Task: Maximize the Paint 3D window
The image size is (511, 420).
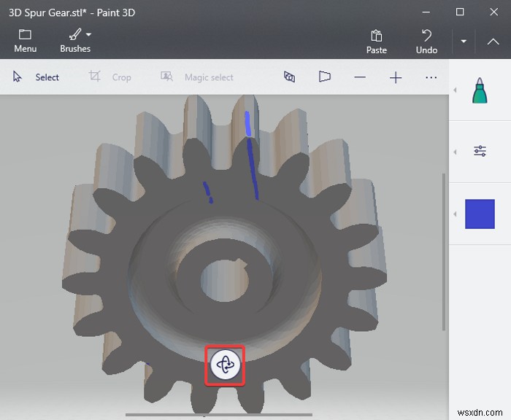Action: 460,12
